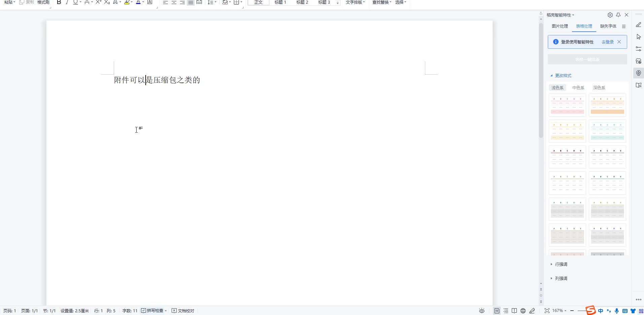Apply yellow text highlight color
Screen dimensions: 644x315
point(127,2)
